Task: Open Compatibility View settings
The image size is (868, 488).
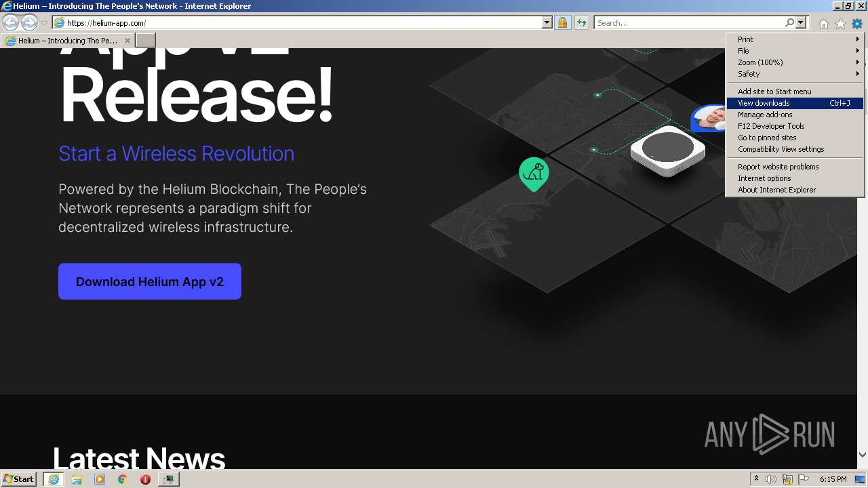Action: coord(795,149)
